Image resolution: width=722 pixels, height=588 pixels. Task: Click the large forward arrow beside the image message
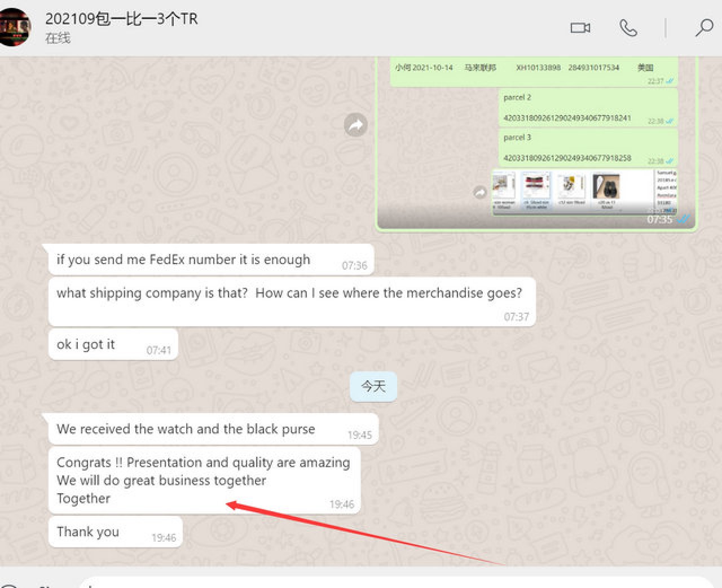pyautogui.click(x=355, y=125)
